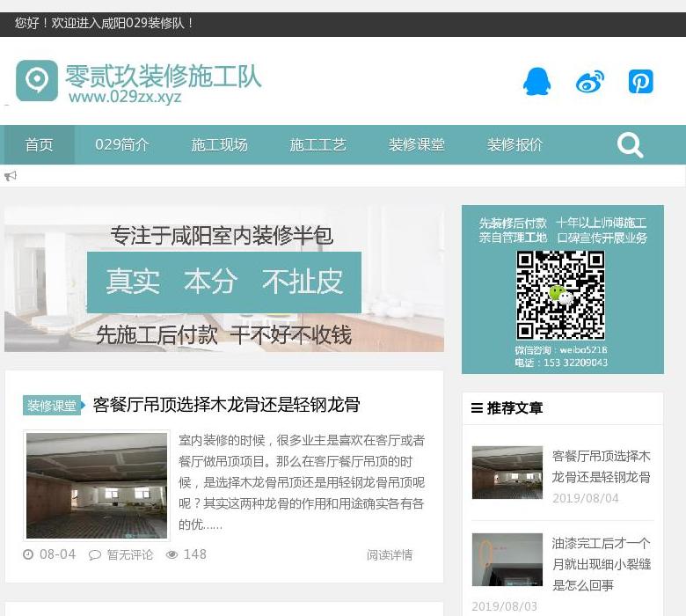The width and height of the screenshot is (686, 616).
Task: Click the list icon beside 推荐文章
Action: tap(477, 408)
